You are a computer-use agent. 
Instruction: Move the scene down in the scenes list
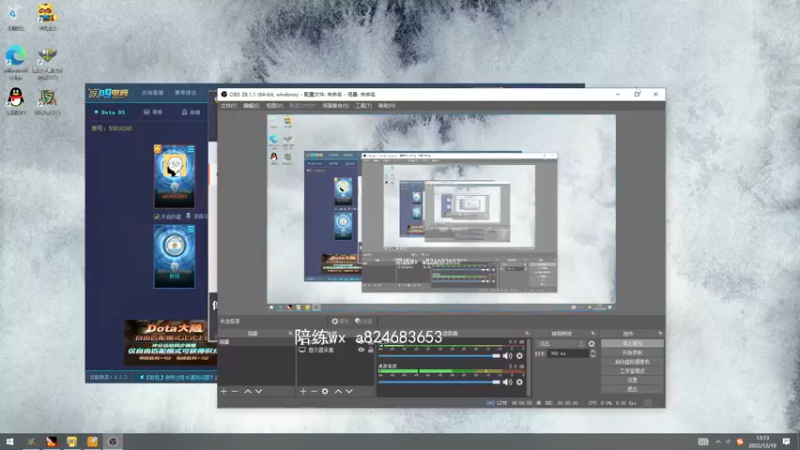point(259,391)
